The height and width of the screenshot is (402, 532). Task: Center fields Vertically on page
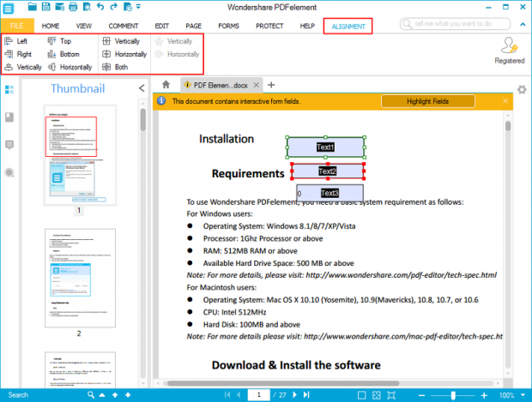coord(121,41)
